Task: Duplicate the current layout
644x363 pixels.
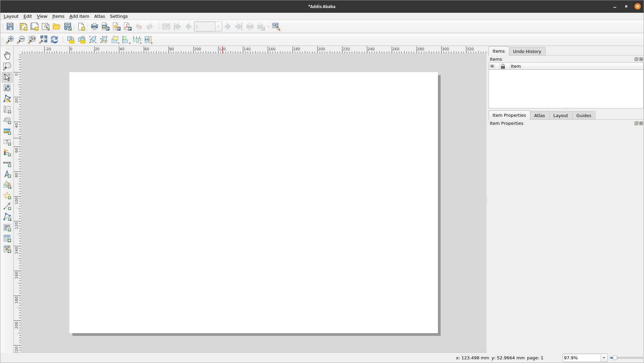Action: click(x=35, y=27)
